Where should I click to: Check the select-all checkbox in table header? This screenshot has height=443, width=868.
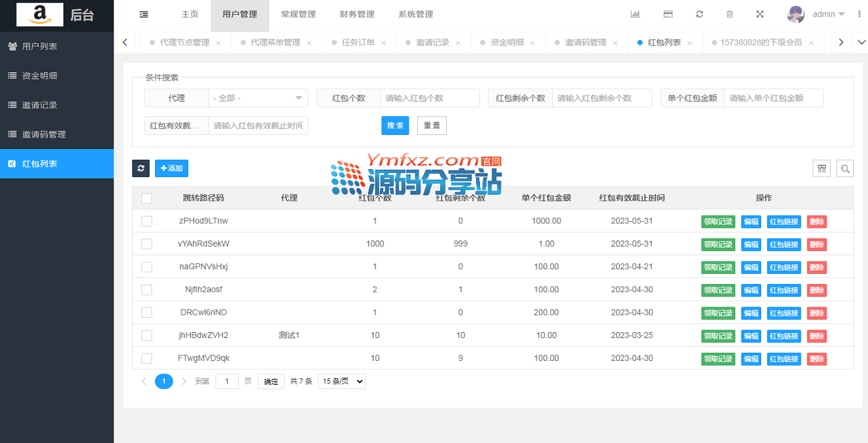point(147,198)
